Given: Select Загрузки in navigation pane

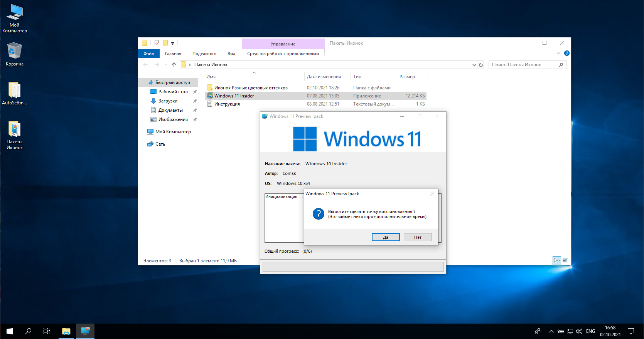Looking at the screenshot, I should point(168,101).
